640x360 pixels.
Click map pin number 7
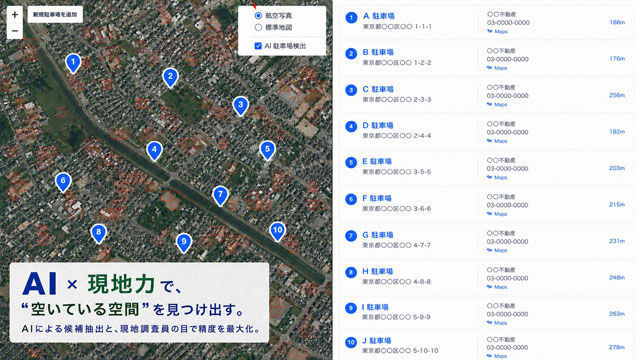(220, 196)
